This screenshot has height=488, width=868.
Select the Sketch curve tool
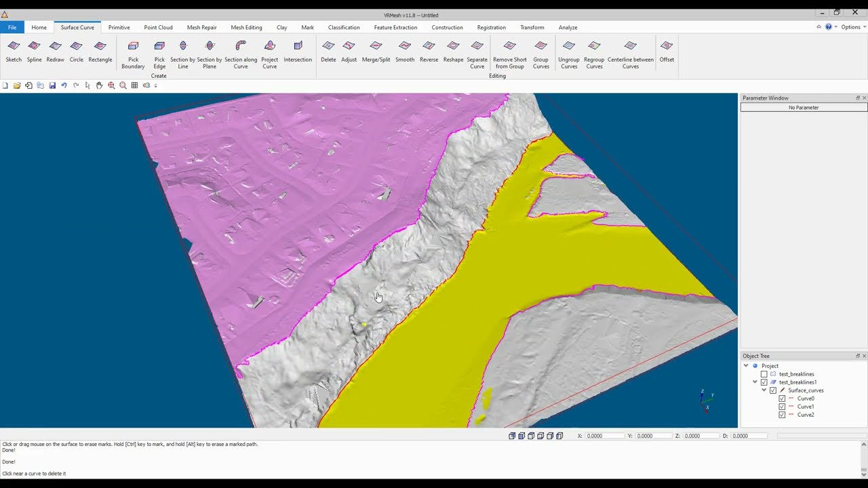click(x=14, y=52)
